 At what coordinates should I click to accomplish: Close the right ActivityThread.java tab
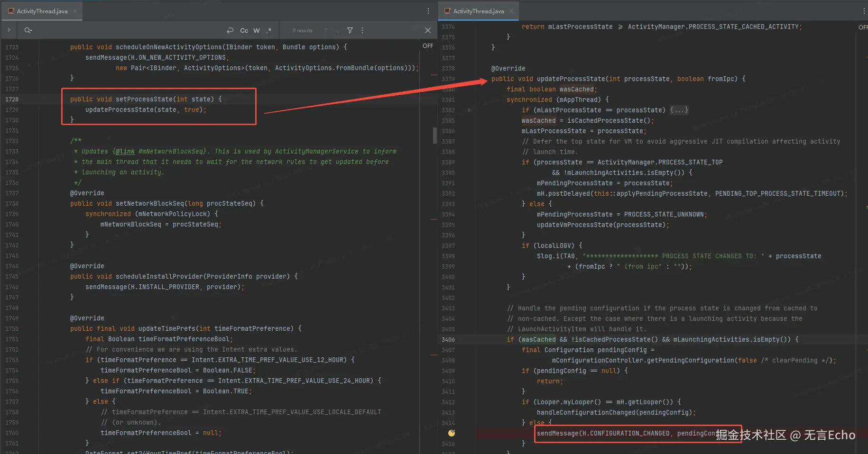511,11
